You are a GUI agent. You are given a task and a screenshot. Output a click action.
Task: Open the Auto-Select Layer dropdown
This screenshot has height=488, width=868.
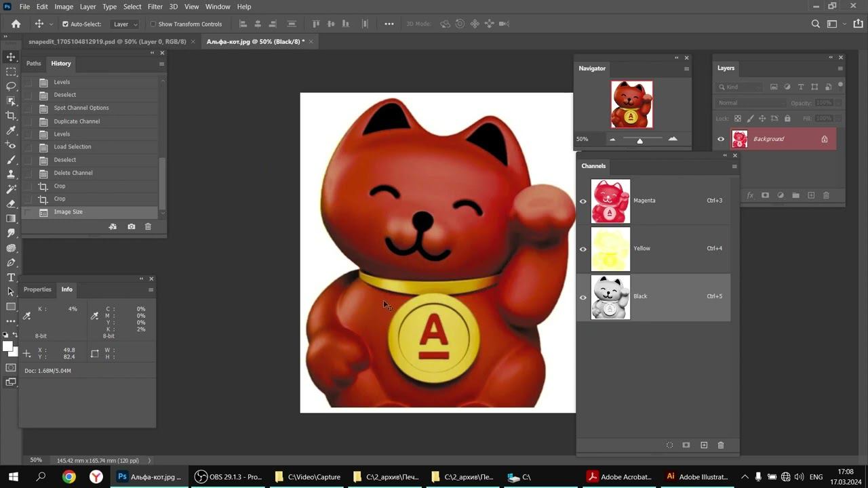point(125,24)
